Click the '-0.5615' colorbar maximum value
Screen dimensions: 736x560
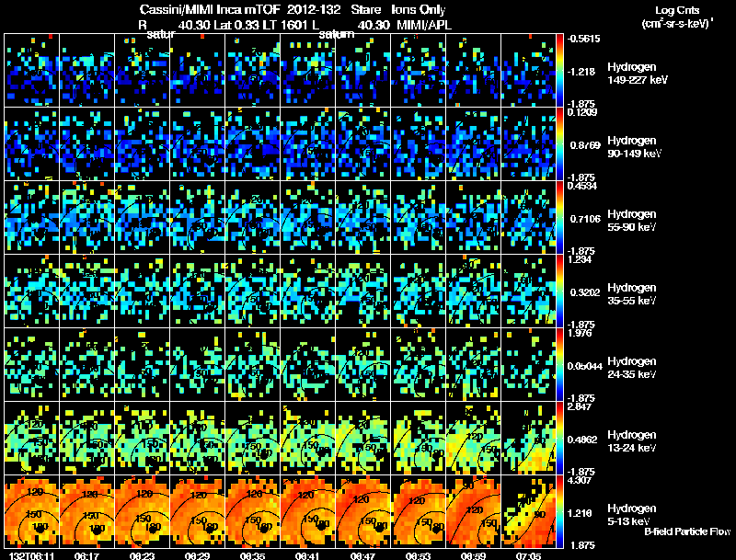pos(583,39)
